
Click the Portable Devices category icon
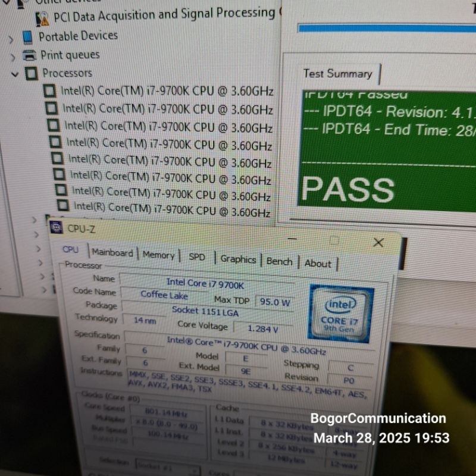coord(27,37)
